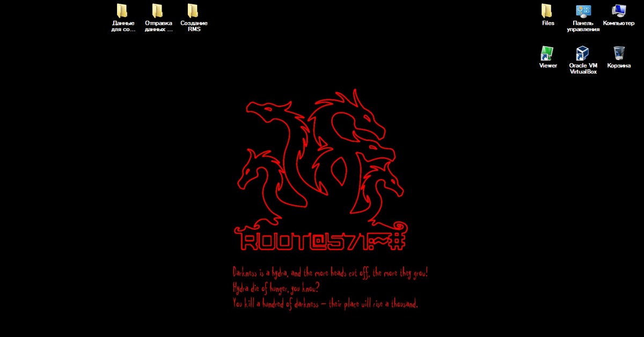The image size is (644, 337).
Task: Click the "Viewer" text label
Action: coord(548,65)
